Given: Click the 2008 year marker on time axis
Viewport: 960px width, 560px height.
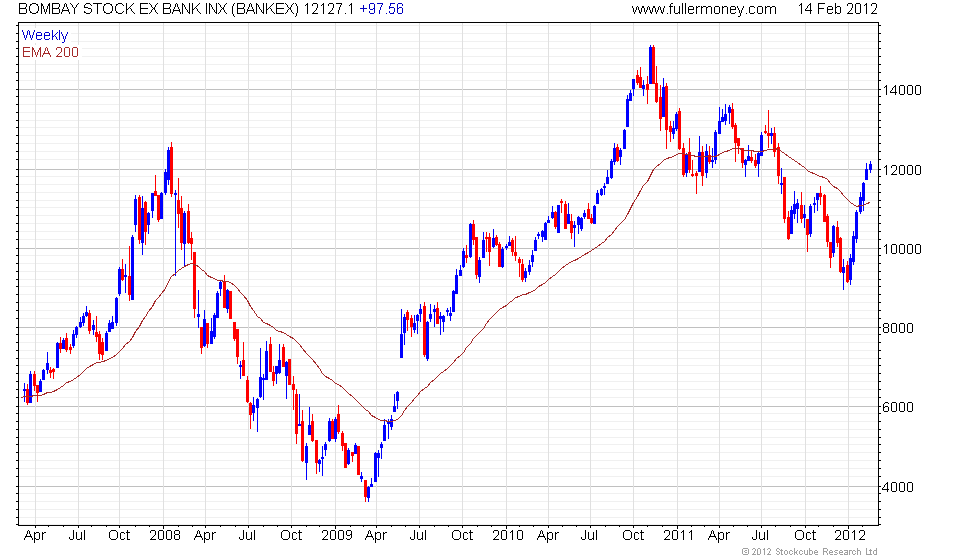Looking at the screenshot, I should click(x=165, y=535).
